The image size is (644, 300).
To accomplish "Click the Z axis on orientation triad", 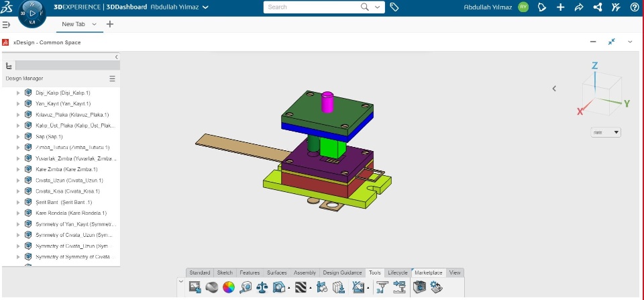I will tap(594, 66).
